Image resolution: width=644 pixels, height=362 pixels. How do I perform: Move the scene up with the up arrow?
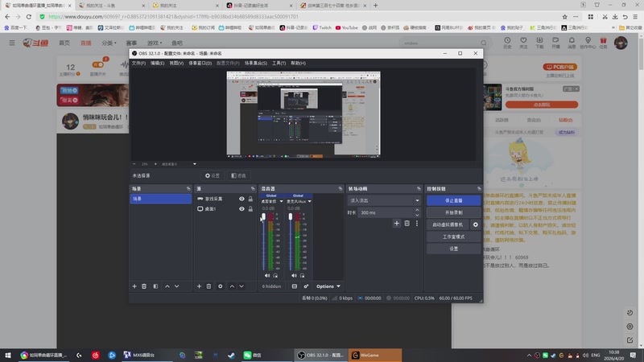167,286
